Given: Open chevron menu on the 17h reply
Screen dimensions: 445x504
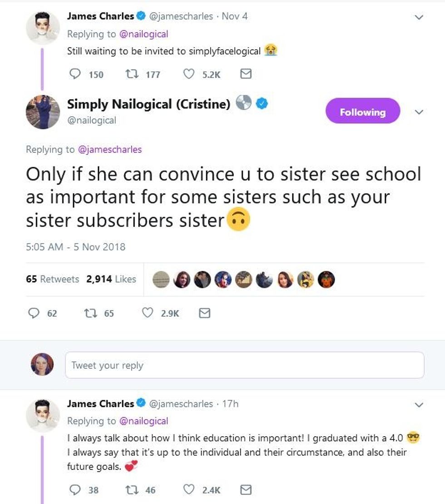Looking at the screenshot, I should 419,404.
